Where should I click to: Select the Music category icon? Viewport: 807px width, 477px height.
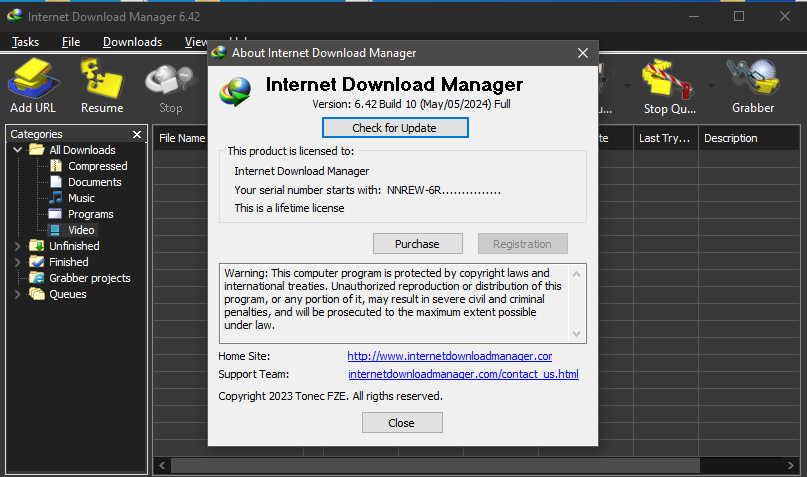coord(56,198)
